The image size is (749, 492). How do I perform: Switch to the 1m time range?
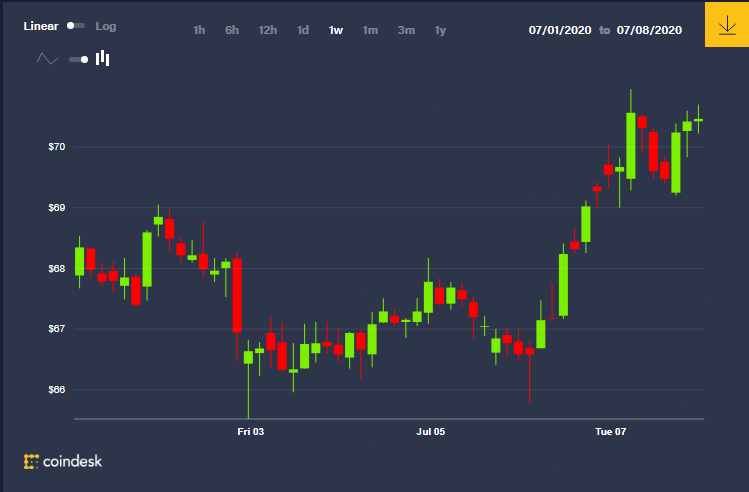click(370, 30)
